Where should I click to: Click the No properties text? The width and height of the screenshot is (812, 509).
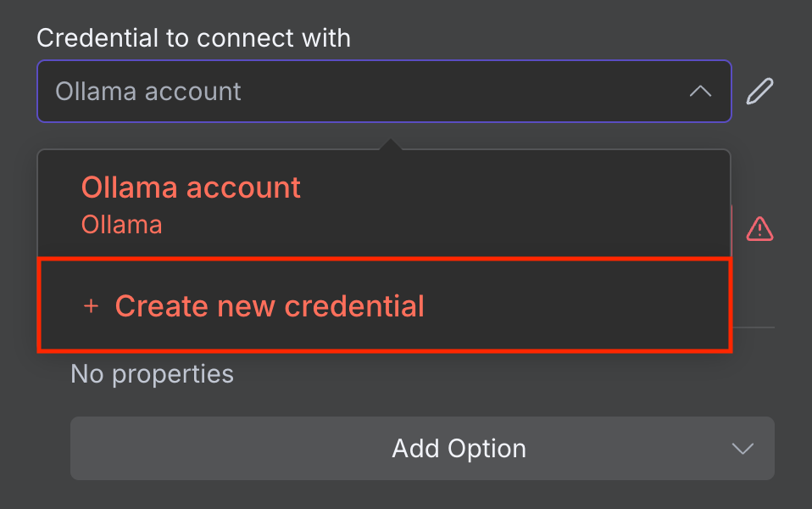click(152, 373)
